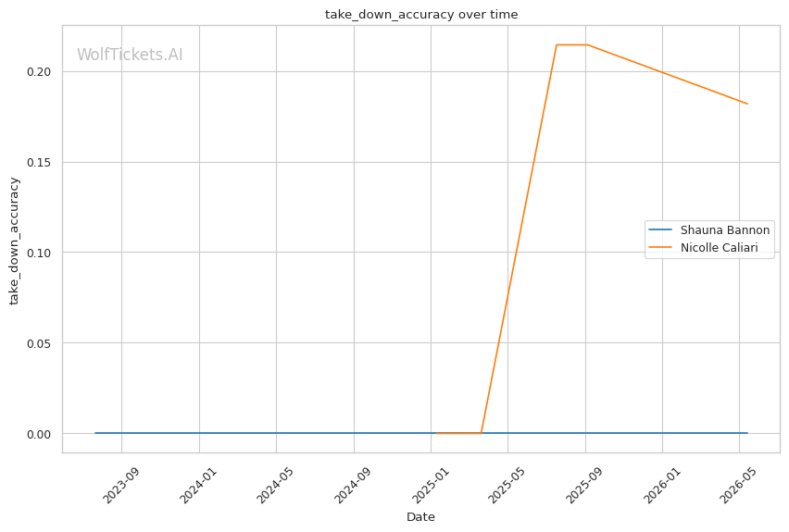Click the orange legend line swatch
Viewport: 789px width, 532px height.
660,247
